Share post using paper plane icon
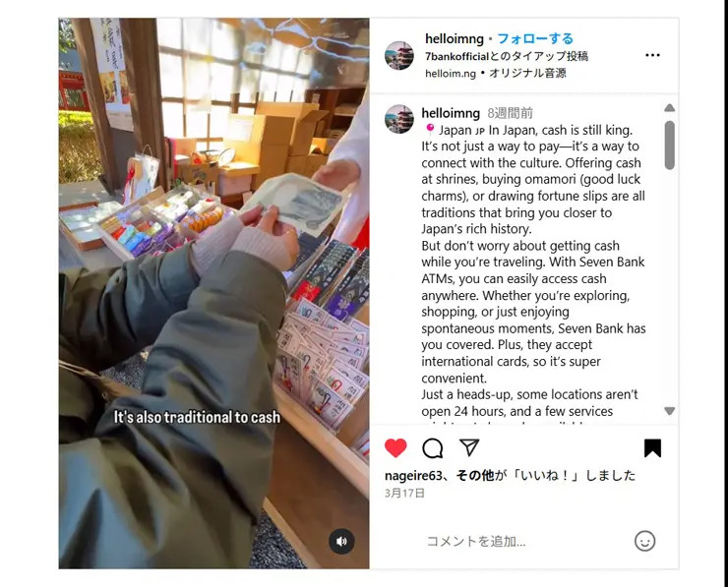 pyautogui.click(x=469, y=447)
